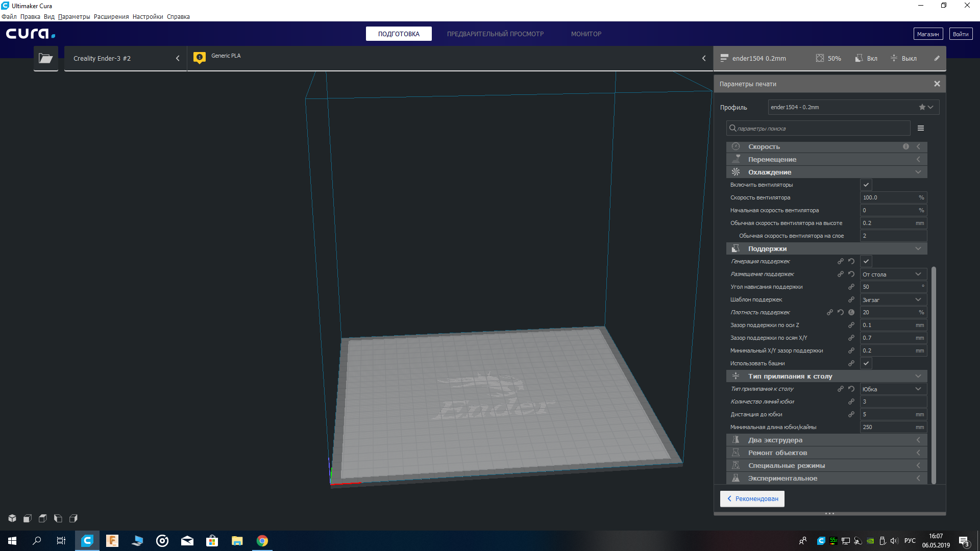Open Chrome from the taskbar
Screen dimensions: 980x551
click(262, 541)
